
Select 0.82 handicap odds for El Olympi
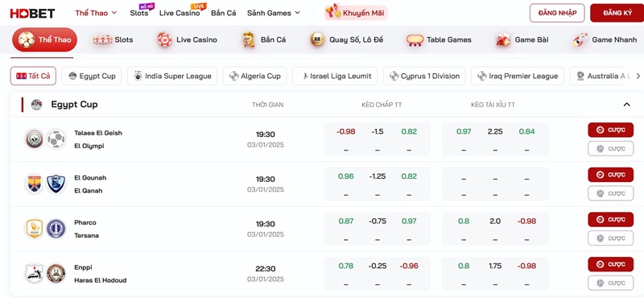(409, 131)
